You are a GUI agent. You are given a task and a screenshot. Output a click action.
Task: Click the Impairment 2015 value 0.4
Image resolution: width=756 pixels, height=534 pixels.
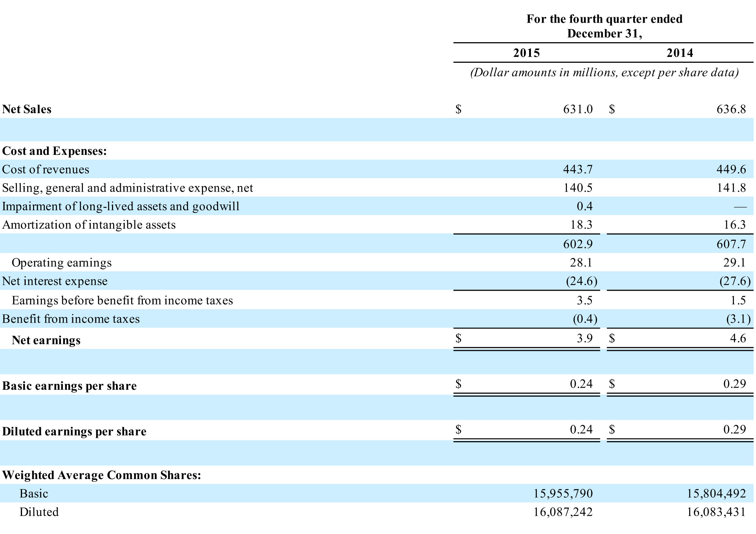585,206
